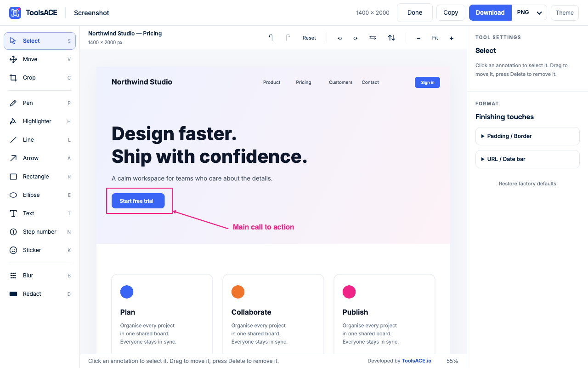Expand the Padding / Border section
This screenshot has height=368, width=588.
[x=527, y=136]
